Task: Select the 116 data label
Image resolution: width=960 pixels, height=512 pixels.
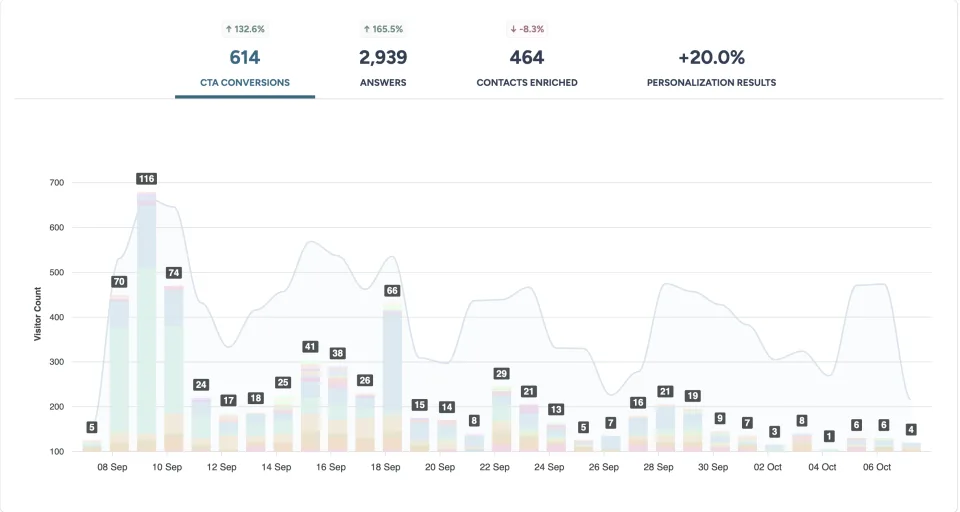Action: [x=146, y=179]
